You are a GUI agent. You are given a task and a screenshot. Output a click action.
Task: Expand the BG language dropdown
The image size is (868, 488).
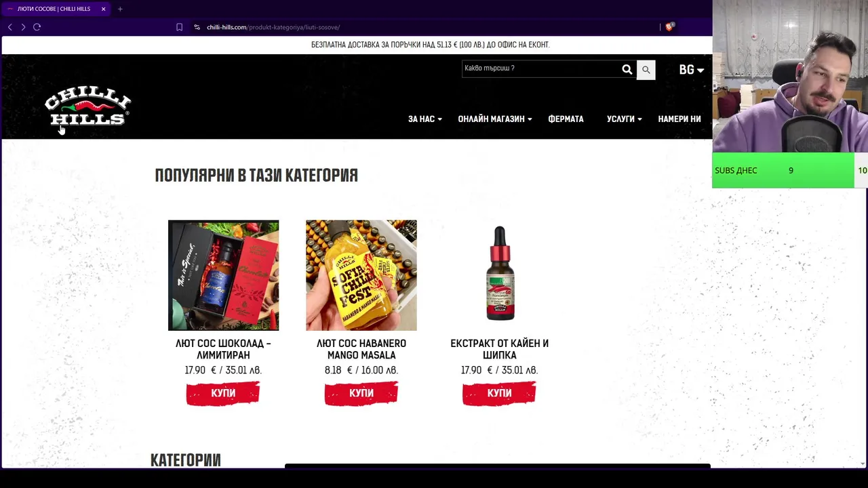691,70
